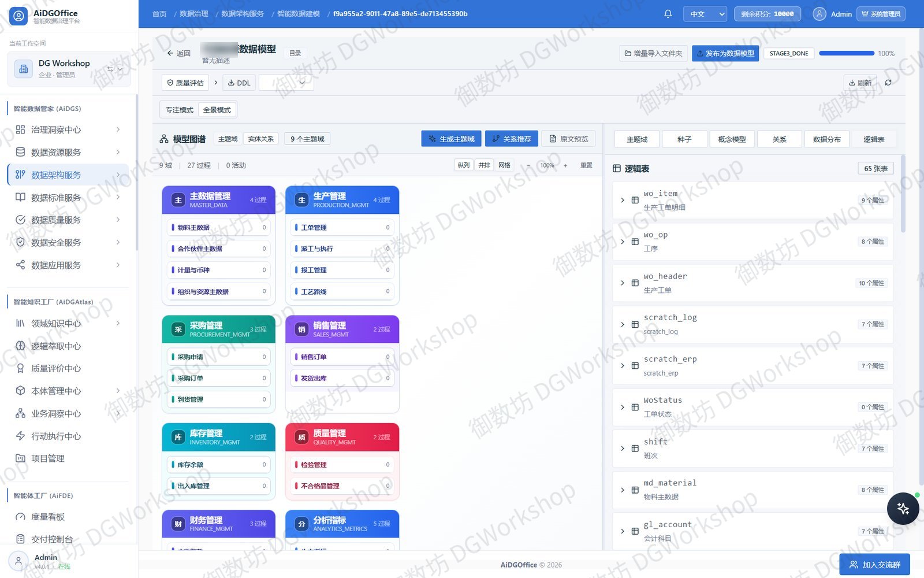Click the 行动执行中心 lightning icon
This screenshot has width=924, height=578.
pos(20,436)
